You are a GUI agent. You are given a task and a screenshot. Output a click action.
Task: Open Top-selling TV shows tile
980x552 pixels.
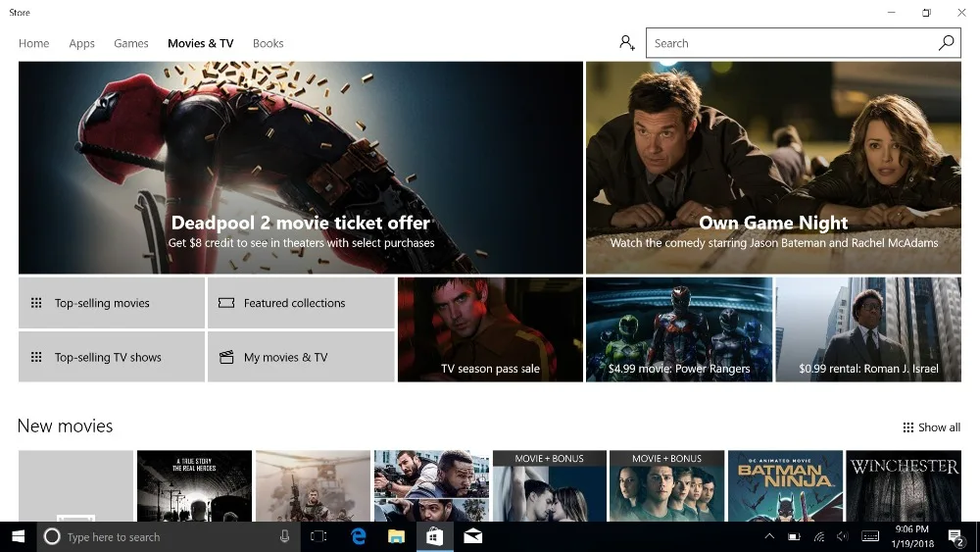click(x=112, y=357)
